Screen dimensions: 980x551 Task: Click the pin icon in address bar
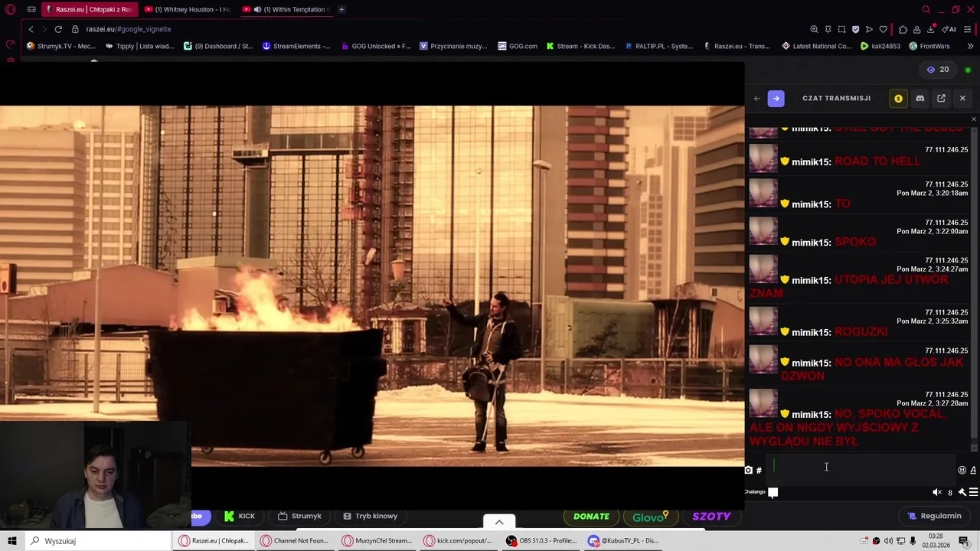(828, 29)
